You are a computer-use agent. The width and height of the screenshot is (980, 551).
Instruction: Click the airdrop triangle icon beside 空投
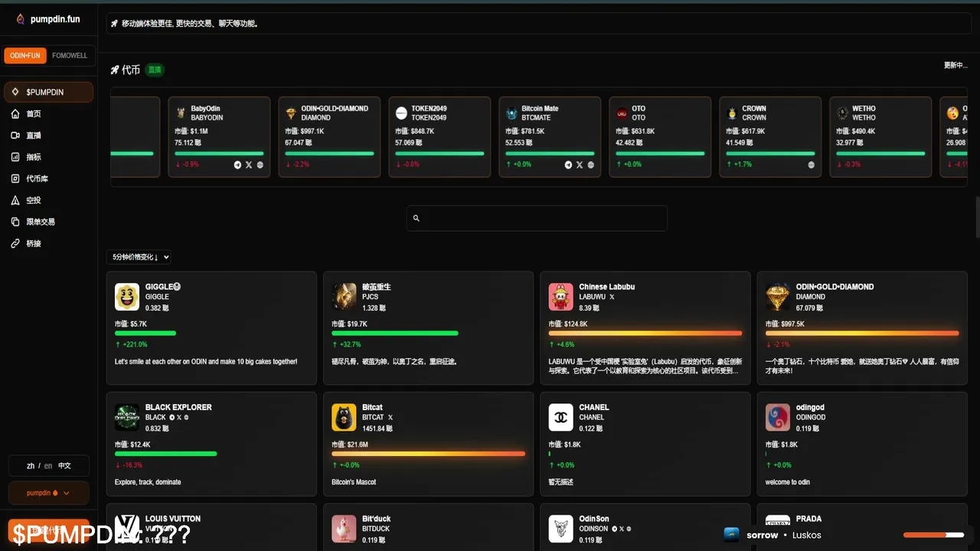[x=15, y=200]
